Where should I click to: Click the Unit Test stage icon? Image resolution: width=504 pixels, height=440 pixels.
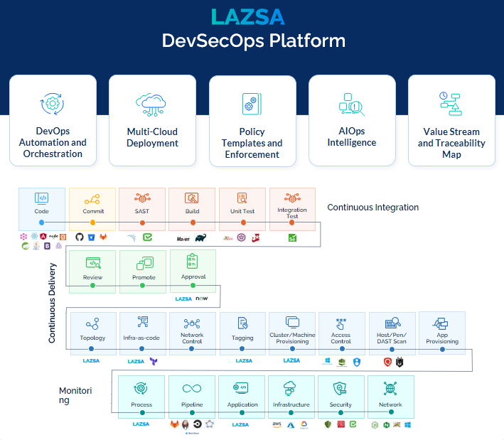(x=242, y=198)
